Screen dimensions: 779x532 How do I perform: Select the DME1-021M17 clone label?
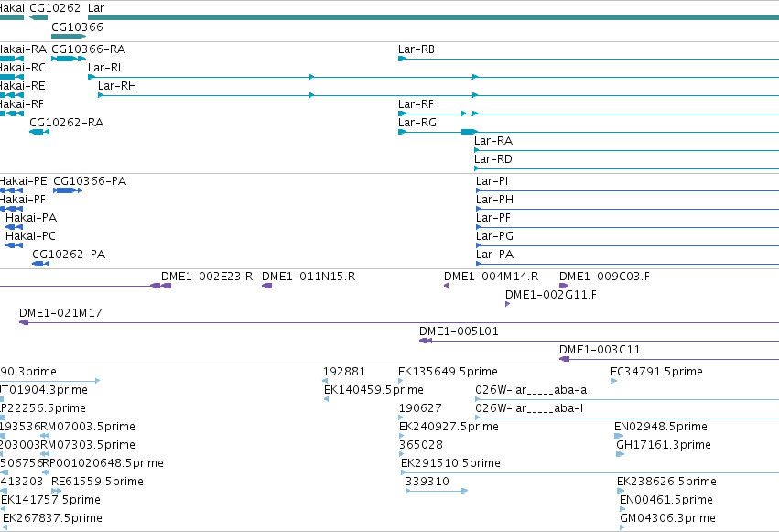point(60,313)
